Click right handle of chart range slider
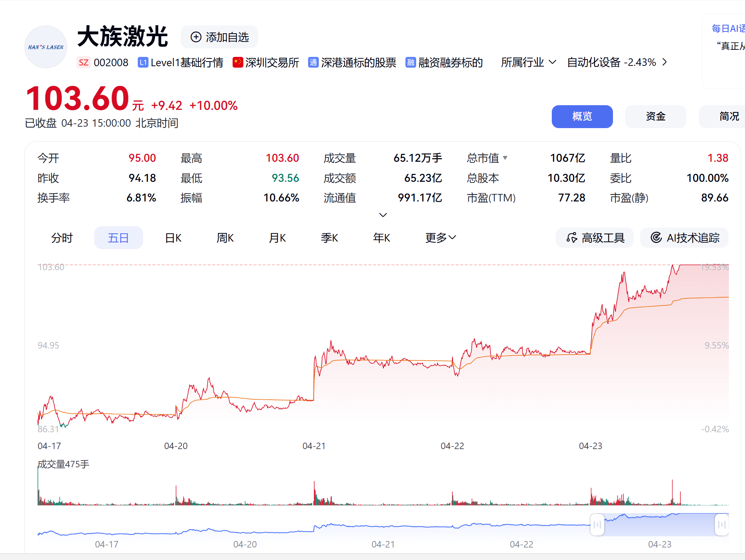745x560 pixels. (721, 525)
